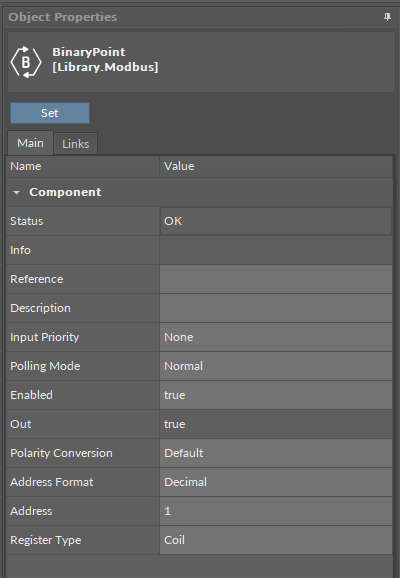Viewport: 400px width, 578px height.
Task: Select the Main tab
Action: pos(31,143)
